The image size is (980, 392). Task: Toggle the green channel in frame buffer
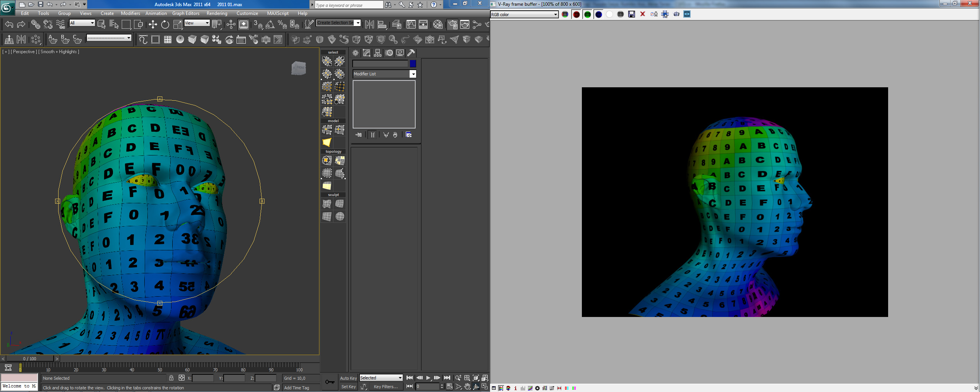click(587, 14)
